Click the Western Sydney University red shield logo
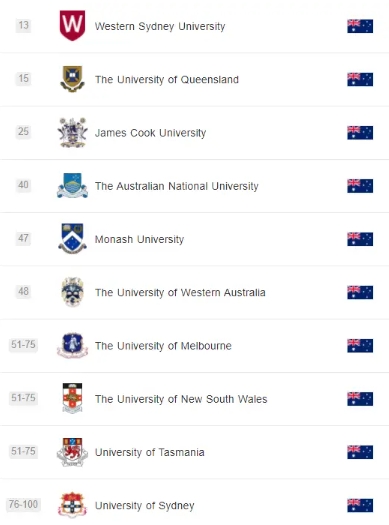The width and height of the screenshot is (389, 525). pos(72,25)
